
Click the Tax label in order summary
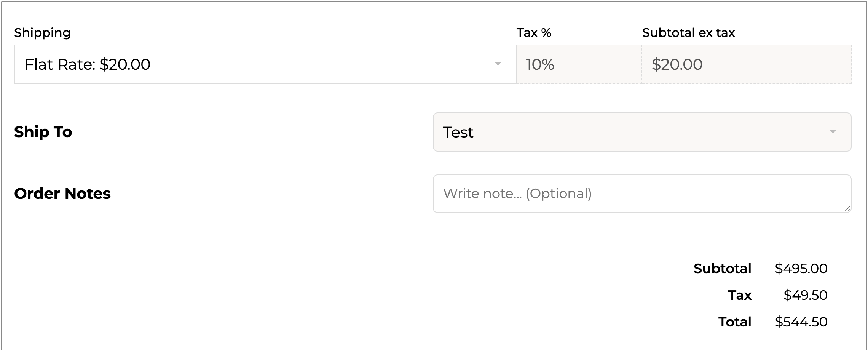(739, 295)
